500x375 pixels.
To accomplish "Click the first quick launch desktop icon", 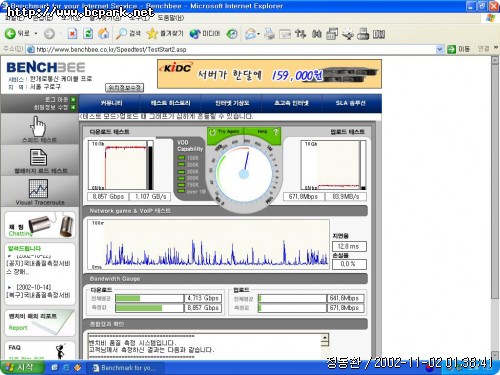I will click(55, 367).
